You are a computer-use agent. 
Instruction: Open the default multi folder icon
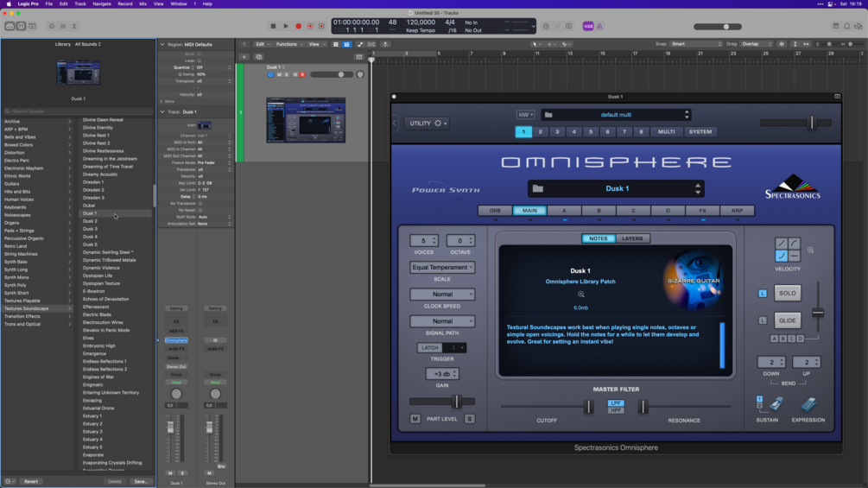click(548, 115)
